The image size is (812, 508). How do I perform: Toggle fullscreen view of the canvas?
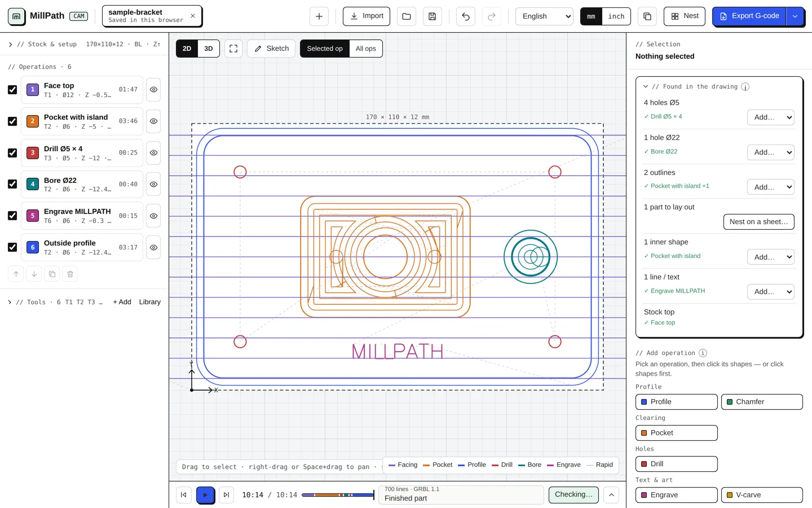pyautogui.click(x=233, y=49)
